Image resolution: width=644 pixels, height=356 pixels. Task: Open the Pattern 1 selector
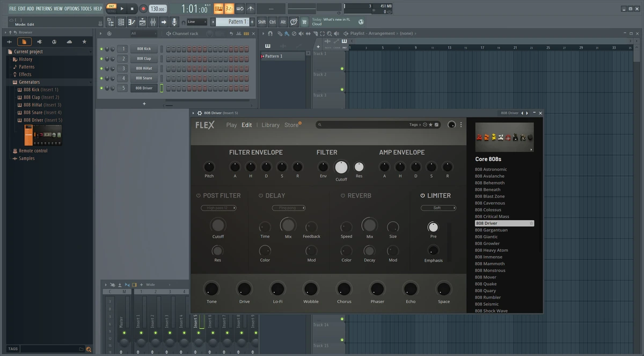tap(232, 21)
